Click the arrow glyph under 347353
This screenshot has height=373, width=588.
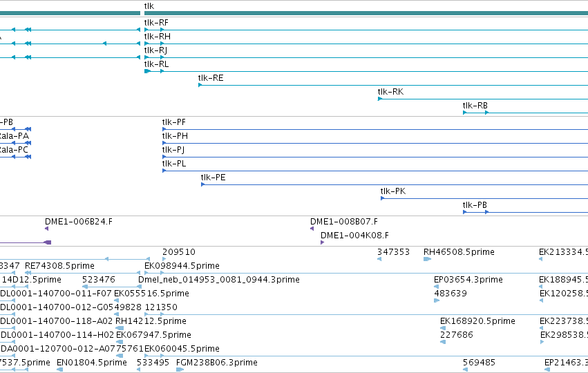point(379,259)
